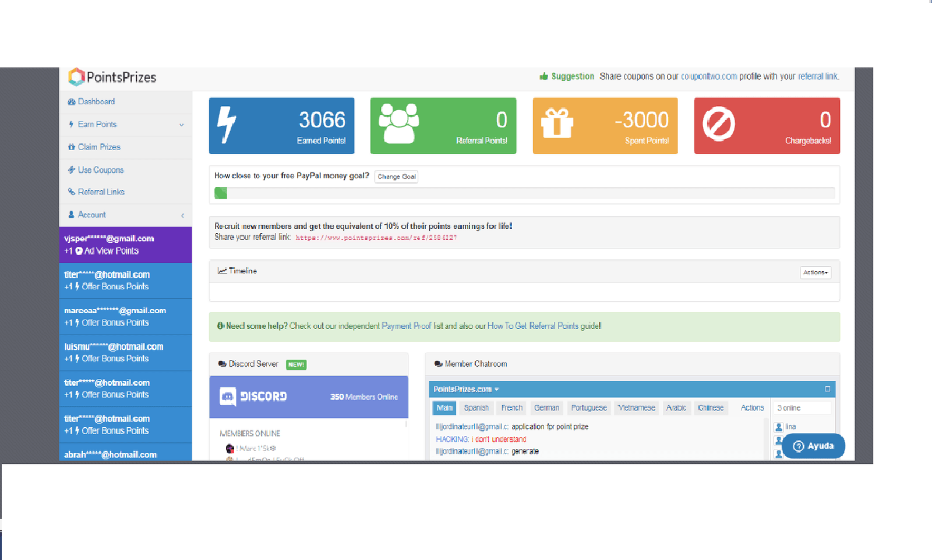This screenshot has height=560, width=932.
Task: Click the Chargebacks card showing 0
Action: (x=767, y=126)
